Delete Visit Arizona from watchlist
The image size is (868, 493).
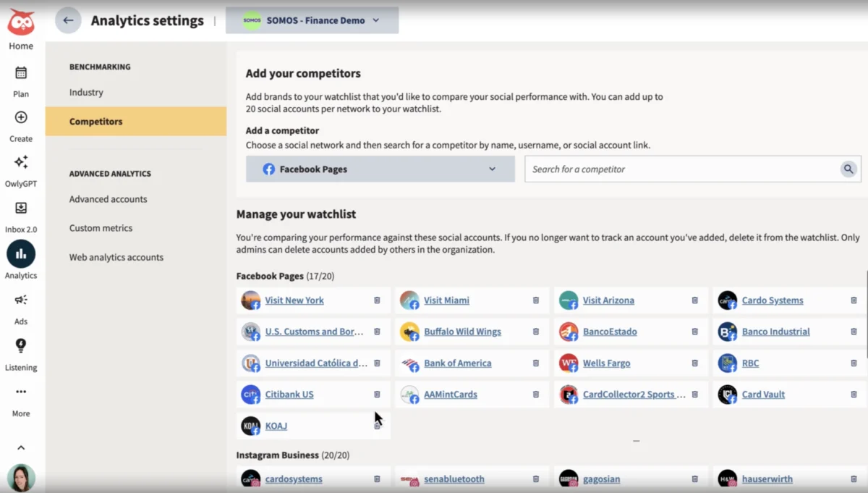694,300
